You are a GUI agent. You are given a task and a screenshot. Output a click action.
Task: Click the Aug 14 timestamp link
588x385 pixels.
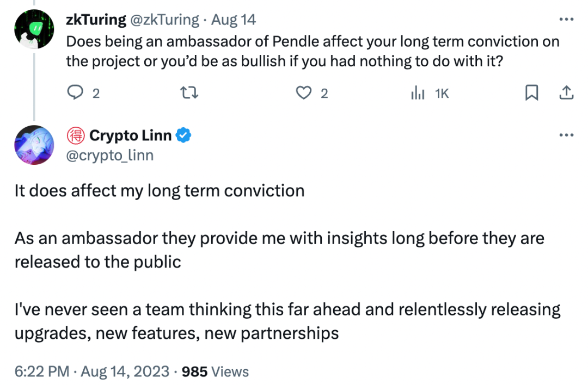coord(233,20)
